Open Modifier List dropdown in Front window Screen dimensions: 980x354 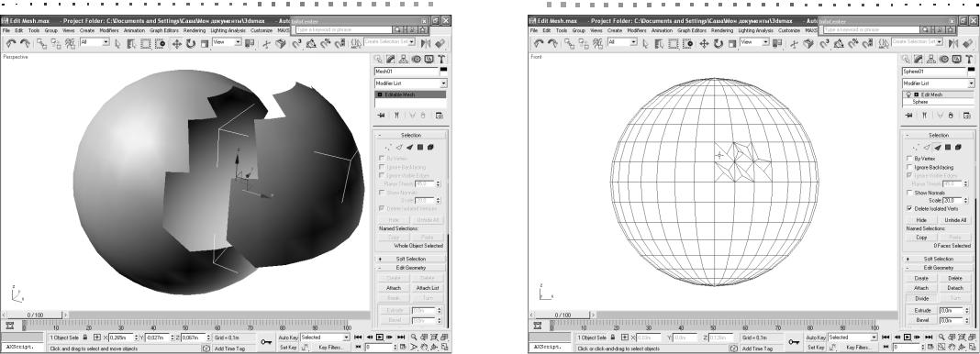point(971,83)
